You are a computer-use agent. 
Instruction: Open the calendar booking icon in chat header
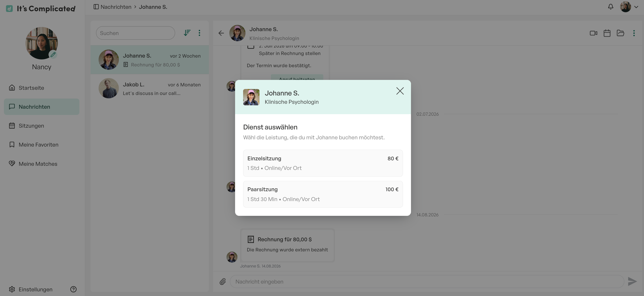point(607,33)
